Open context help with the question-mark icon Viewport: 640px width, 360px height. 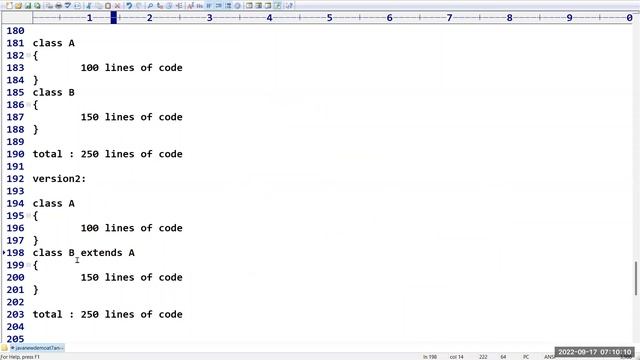coord(289,6)
